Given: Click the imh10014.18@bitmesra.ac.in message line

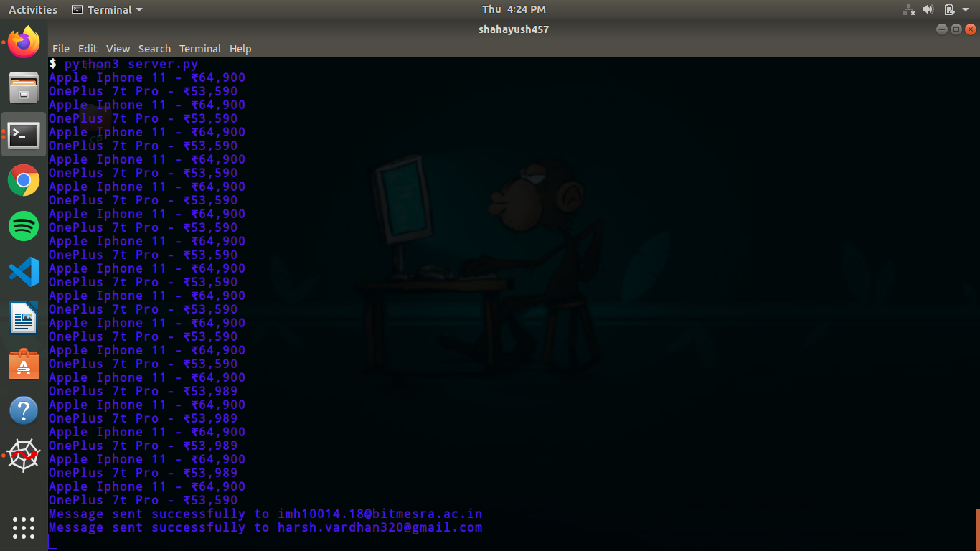Looking at the screenshot, I should 265,514.
